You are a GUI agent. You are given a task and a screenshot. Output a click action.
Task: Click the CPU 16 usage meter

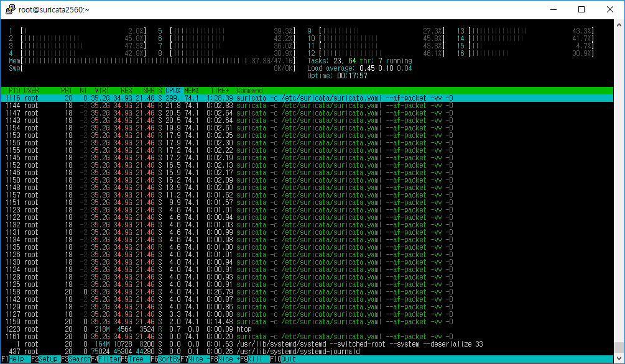[x=525, y=53]
